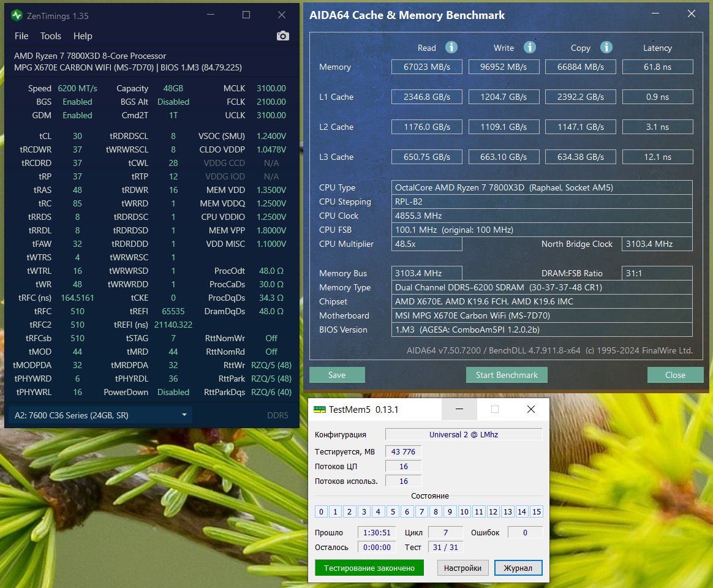Click L3 Cache Copy 634.38 GB/s field
Screen dimensions: 713x588
[581, 157]
